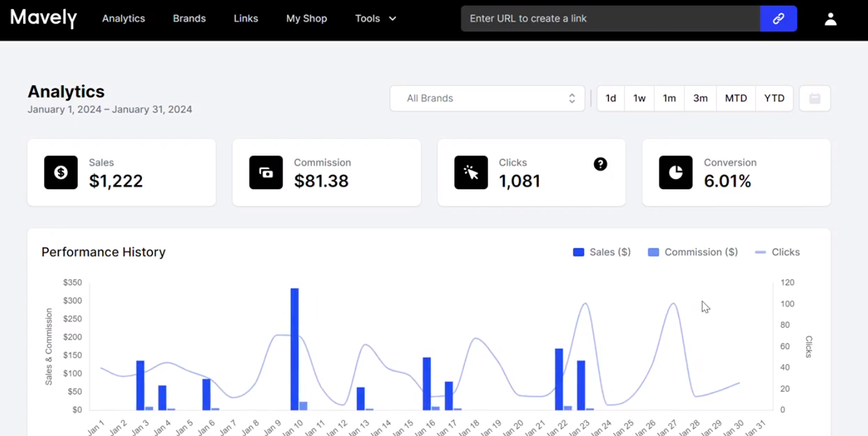
Task: Toggle the Sales ($) legend series
Action: [602, 252]
